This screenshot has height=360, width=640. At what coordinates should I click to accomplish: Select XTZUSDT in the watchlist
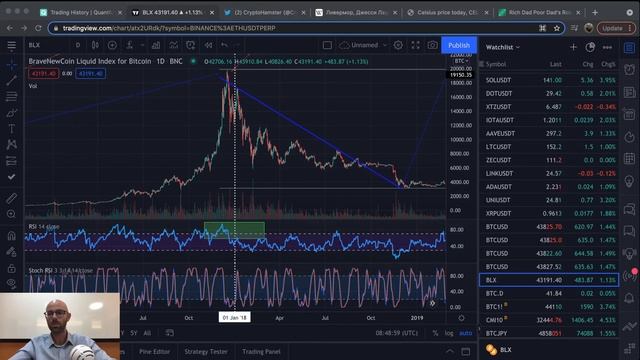point(549,107)
